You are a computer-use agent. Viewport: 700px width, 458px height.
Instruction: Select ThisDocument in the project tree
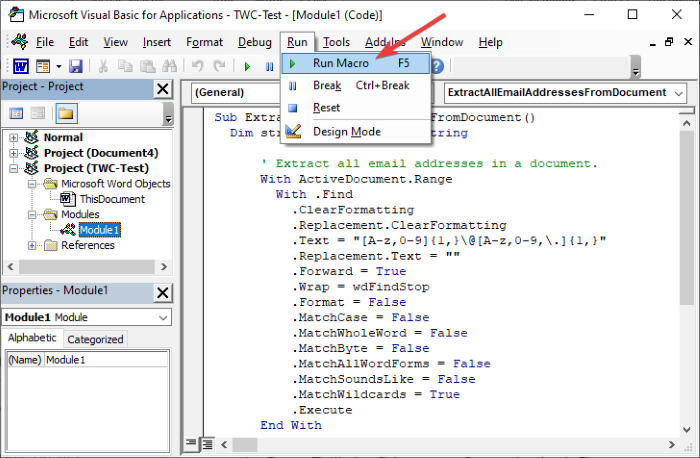[x=112, y=199]
